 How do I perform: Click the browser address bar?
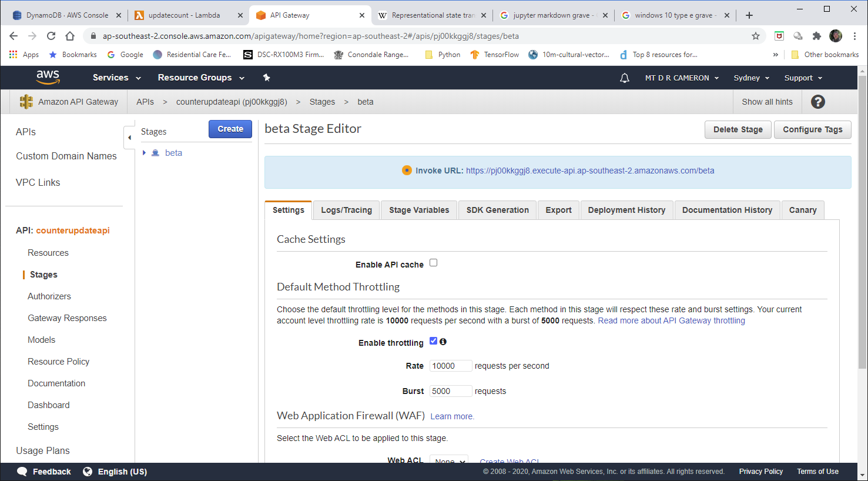pyautogui.click(x=423, y=36)
